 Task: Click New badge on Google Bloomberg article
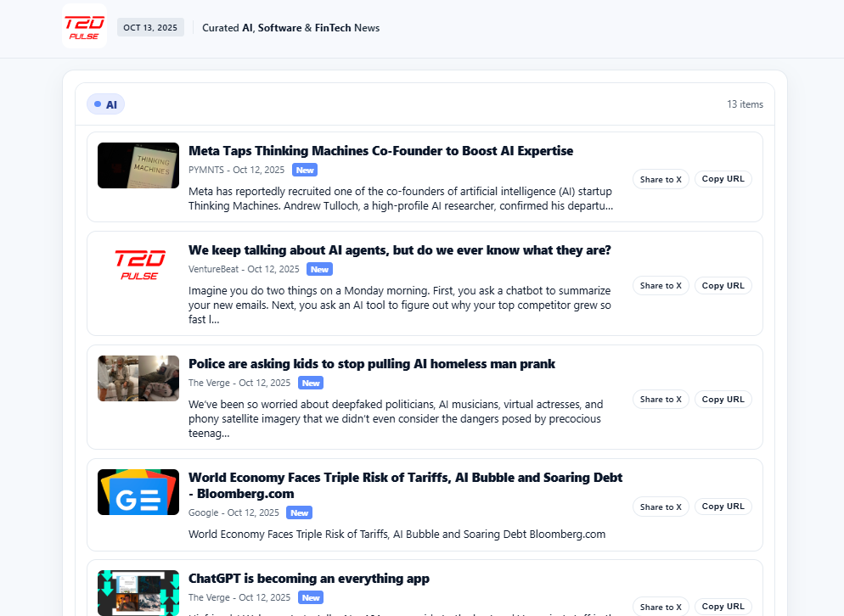tap(299, 512)
